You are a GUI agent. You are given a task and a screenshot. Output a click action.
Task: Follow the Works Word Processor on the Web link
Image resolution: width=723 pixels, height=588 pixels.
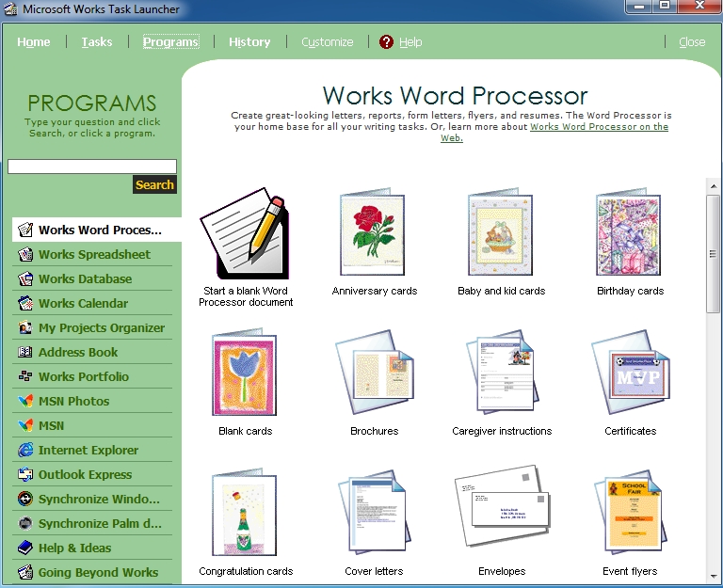(599, 127)
